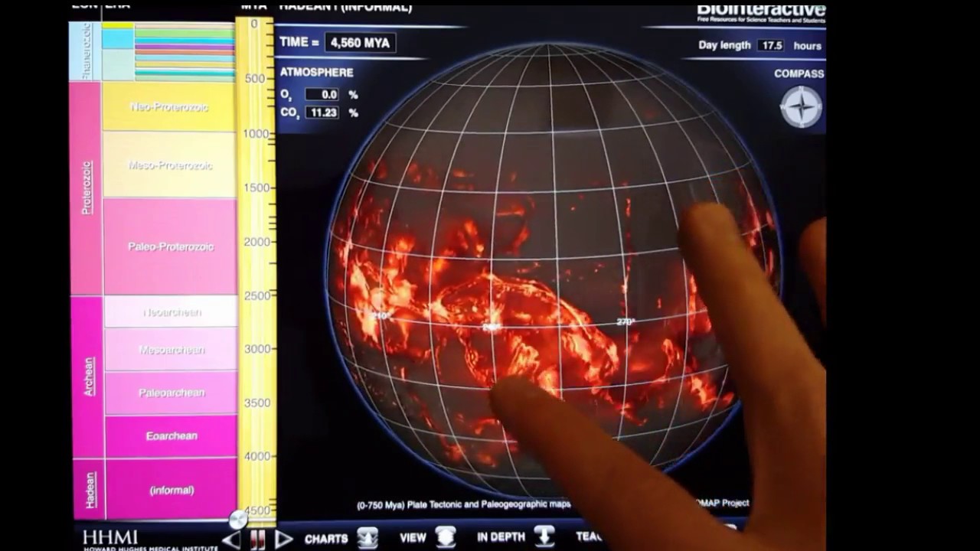Select the Proterozoic eon column
Viewport: 980px width, 551px height.
[x=87, y=187]
